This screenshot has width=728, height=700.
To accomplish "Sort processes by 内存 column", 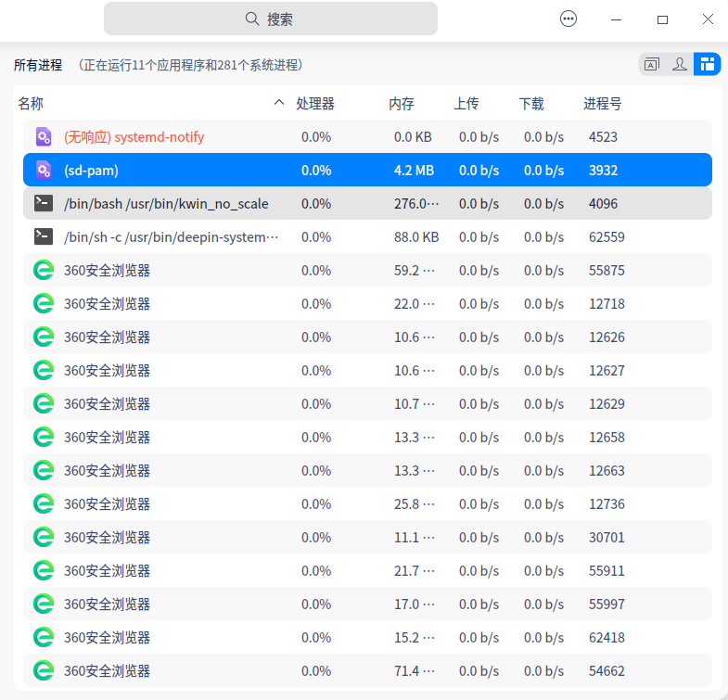I will click(402, 104).
